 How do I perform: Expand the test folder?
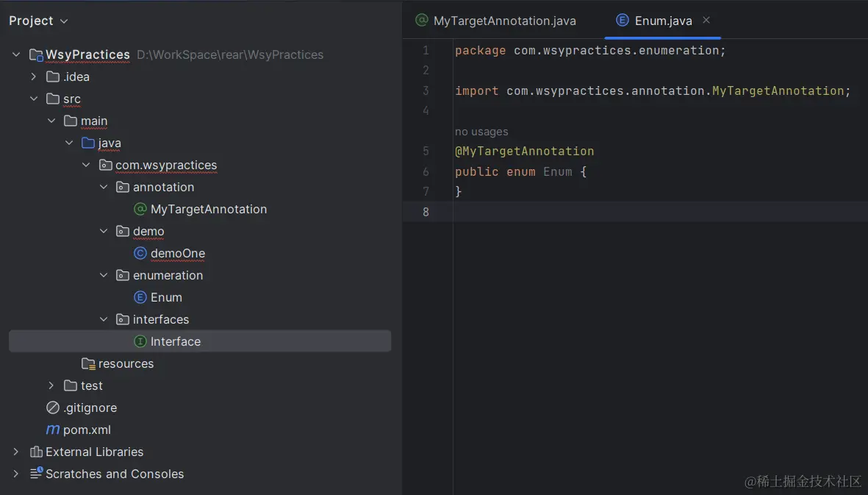[51, 385]
